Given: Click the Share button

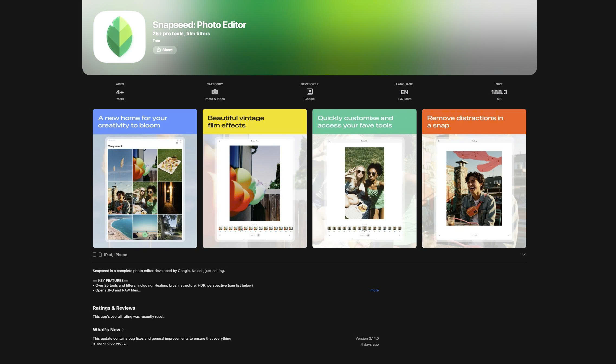Looking at the screenshot, I should click(x=165, y=50).
